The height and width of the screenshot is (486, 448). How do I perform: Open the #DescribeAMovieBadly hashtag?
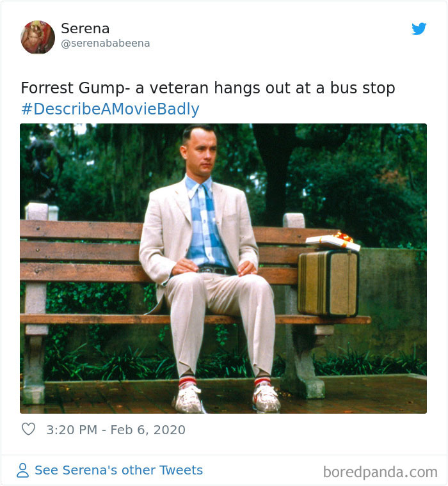[110, 109]
